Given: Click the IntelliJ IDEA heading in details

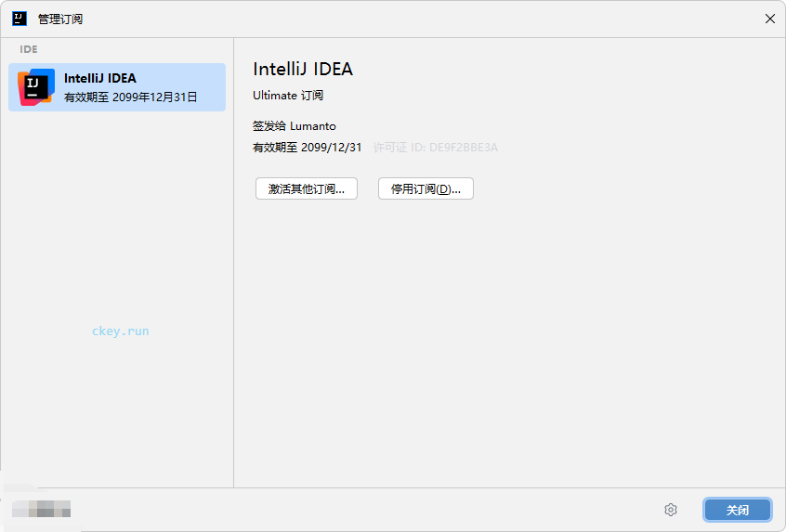Looking at the screenshot, I should (x=303, y=69).
